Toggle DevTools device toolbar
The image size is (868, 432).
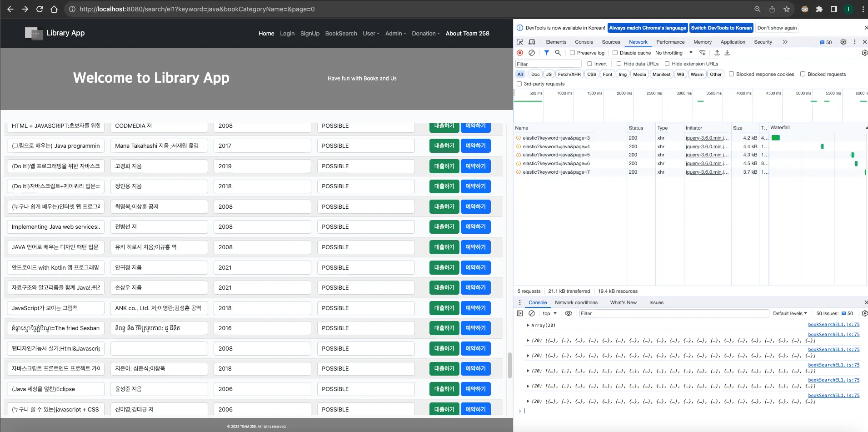point(532,42)
